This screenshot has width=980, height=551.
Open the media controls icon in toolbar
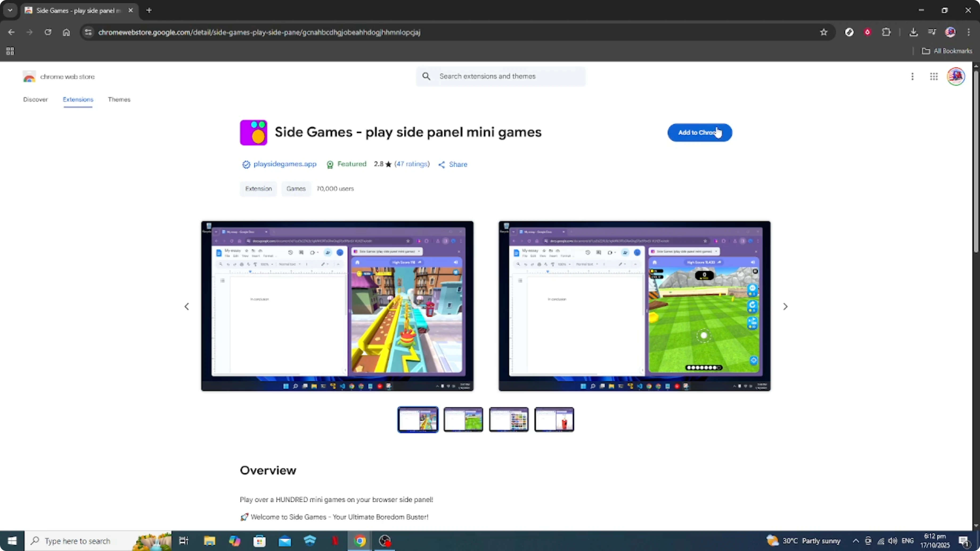click(x=932, y=32)
